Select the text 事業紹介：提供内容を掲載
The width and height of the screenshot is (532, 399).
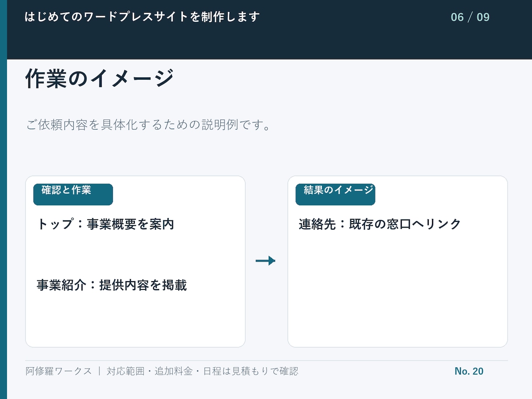(112, 285)
